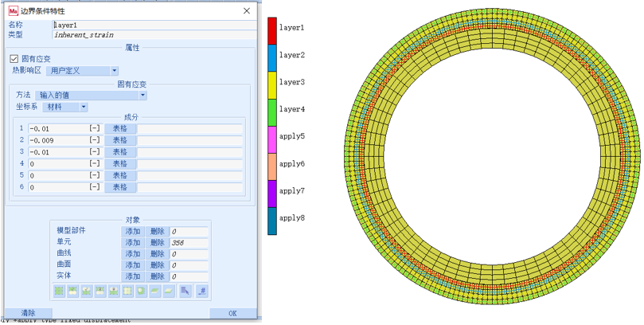The width and height of the screenshot is (644, 325).
Task: Click 表格 button for component 1
Action: [x=120, y=128]
